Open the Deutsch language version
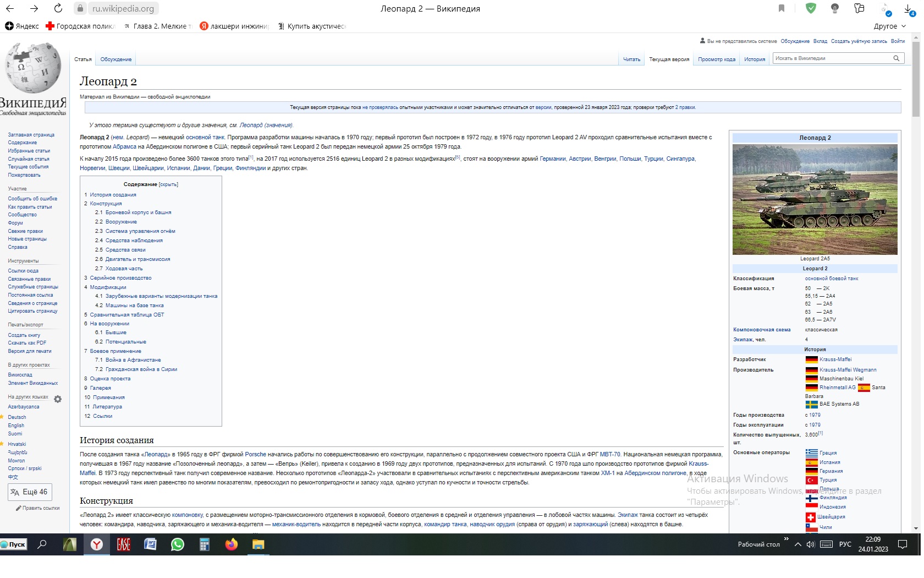This screenshot has width=924, height=578. pos(17,417)
